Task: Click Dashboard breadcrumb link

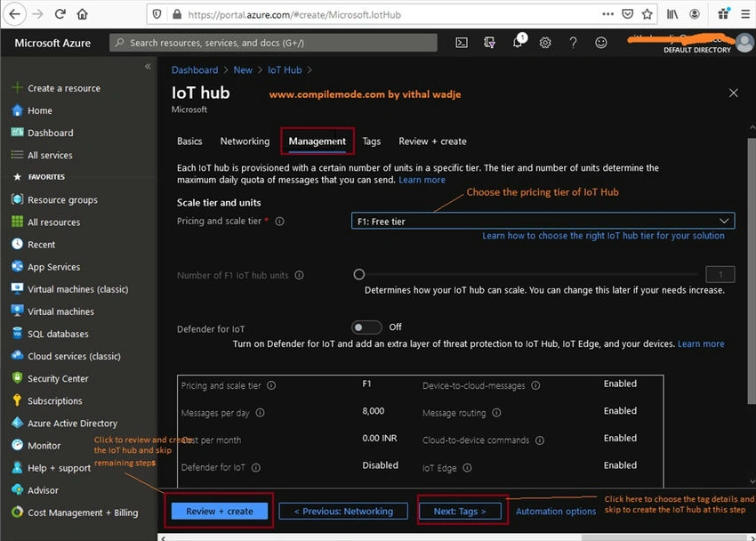Action: (195, 70)
